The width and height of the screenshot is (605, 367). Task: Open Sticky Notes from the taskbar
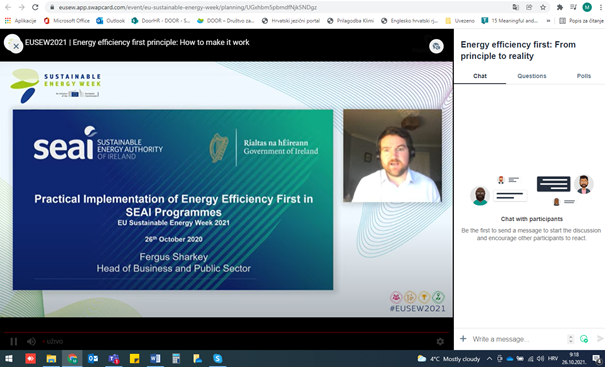pyautogui.click(x=135, y=359)
